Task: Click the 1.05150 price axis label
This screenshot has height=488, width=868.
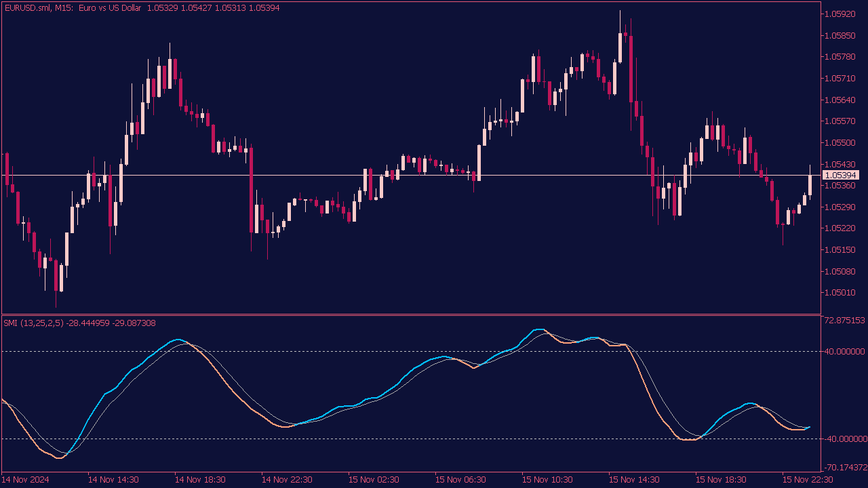Action: pyautogui.click(x=840, y=250)
